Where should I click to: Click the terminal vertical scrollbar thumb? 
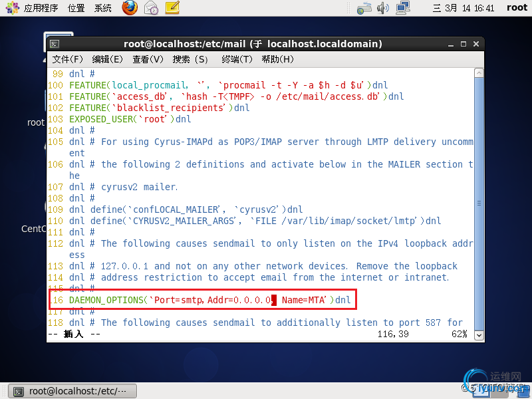tap(479, 203)
